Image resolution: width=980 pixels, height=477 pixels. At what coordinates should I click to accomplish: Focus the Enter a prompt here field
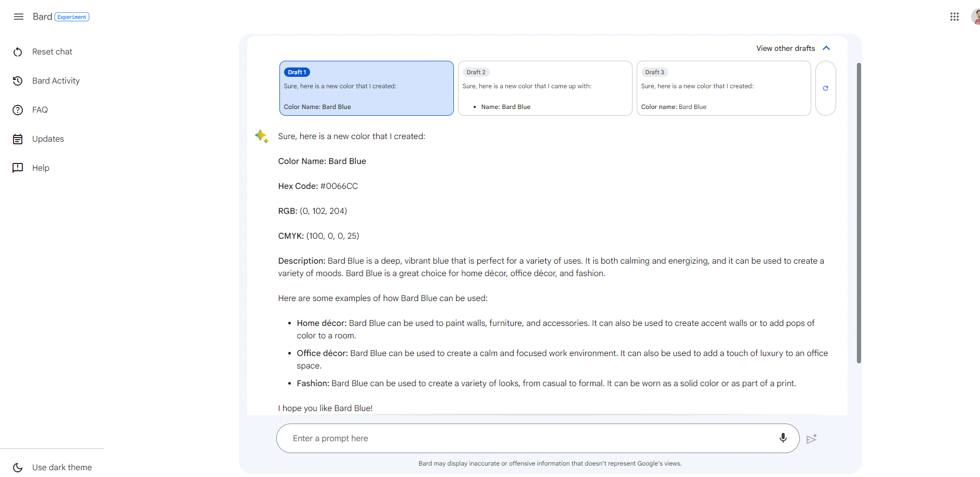point(538,439)
